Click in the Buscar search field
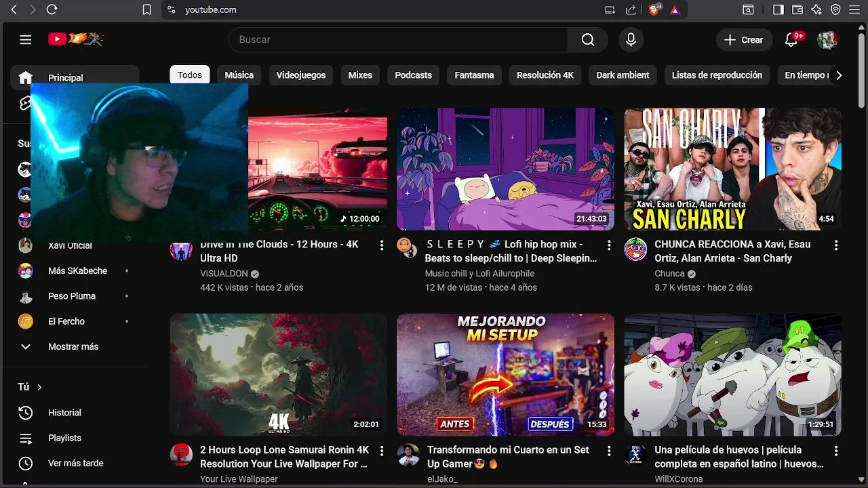868x488 pixels. 398,40
